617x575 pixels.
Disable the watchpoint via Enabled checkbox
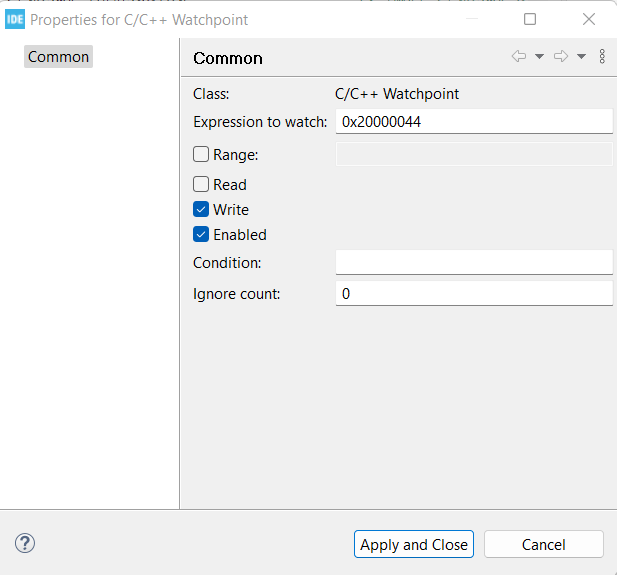click(x=201, y=235)
